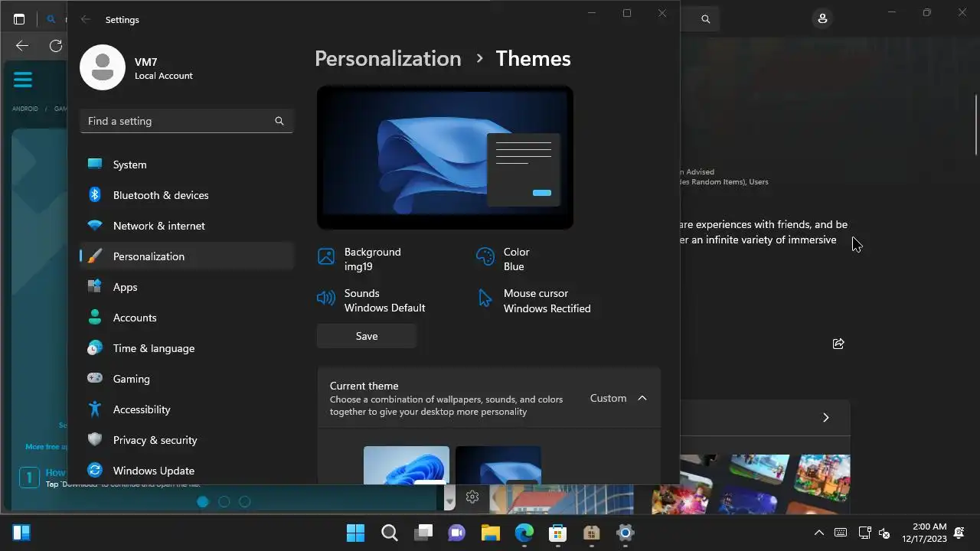Click the search icon in Microsoft Store window

(706, 19)
